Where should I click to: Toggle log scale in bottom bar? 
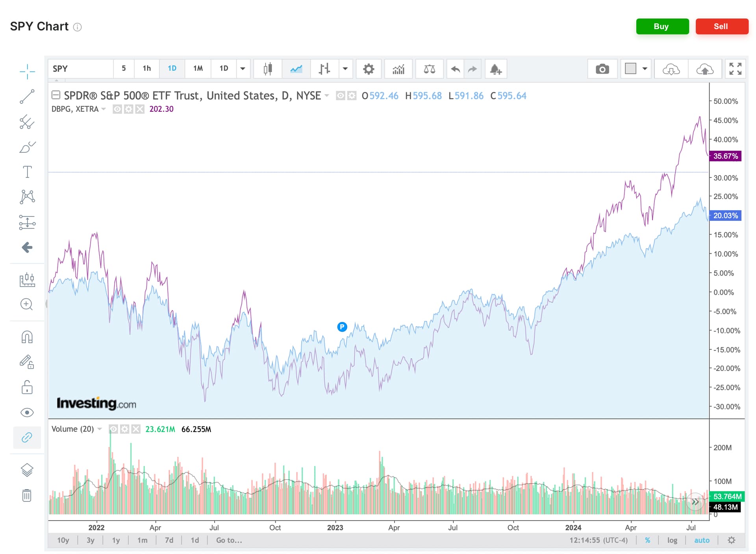pos(672,540)
